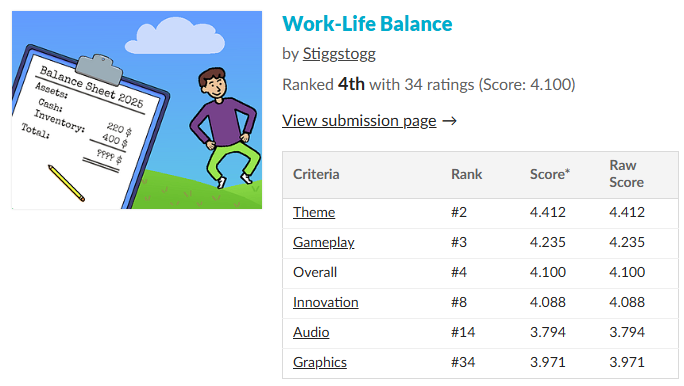Click the Raw Score column header
684x386 pixels.
click(626, 174)
